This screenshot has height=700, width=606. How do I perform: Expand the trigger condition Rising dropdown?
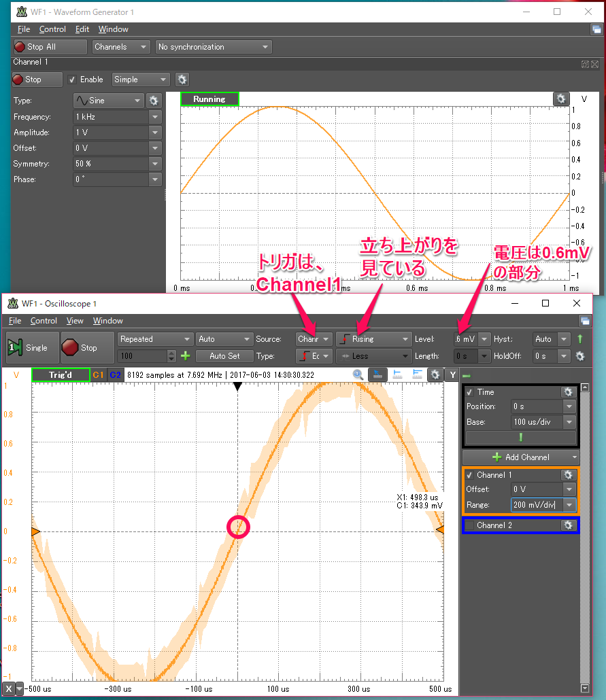pyautogui.click(x=374, y=338)
